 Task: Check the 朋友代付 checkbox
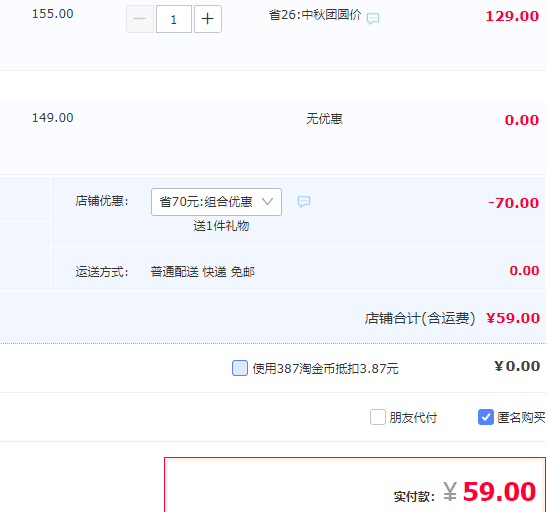[x=378, y=417]
